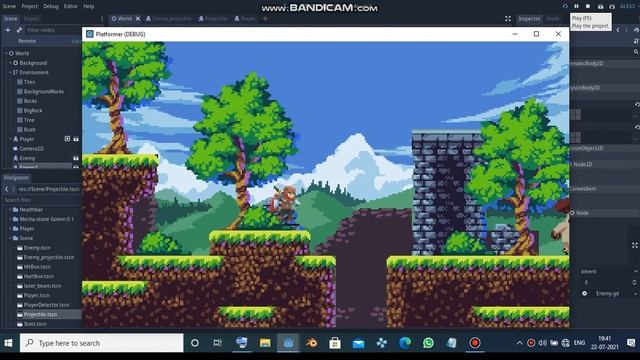
Task: Select the Camera2D node
Action: (x=31, y=149)
